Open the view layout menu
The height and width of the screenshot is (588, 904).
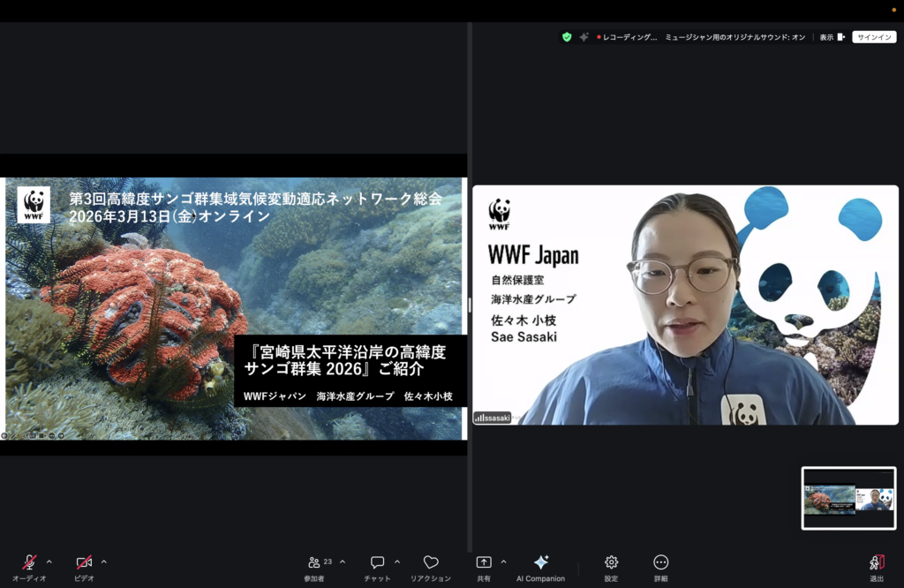832,37
